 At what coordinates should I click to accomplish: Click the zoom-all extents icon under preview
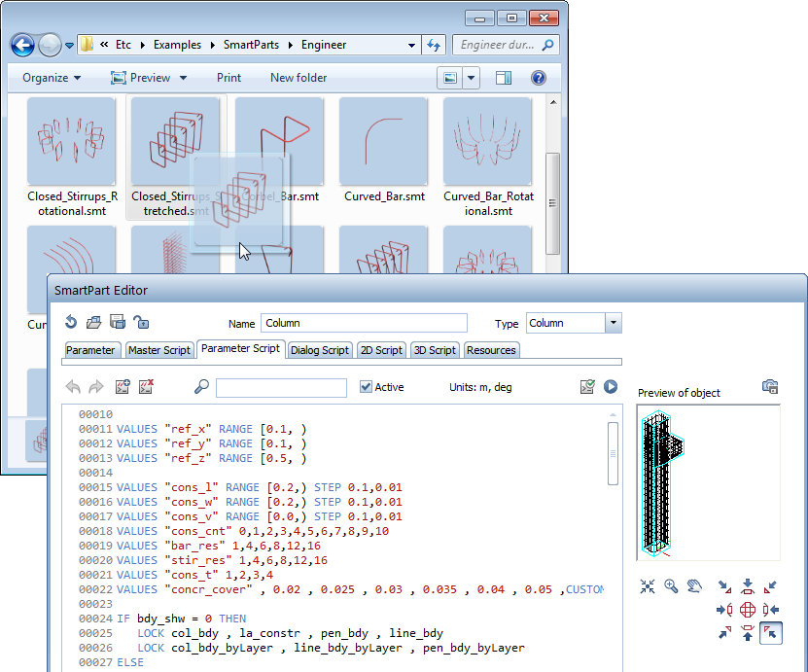(649, 586)
